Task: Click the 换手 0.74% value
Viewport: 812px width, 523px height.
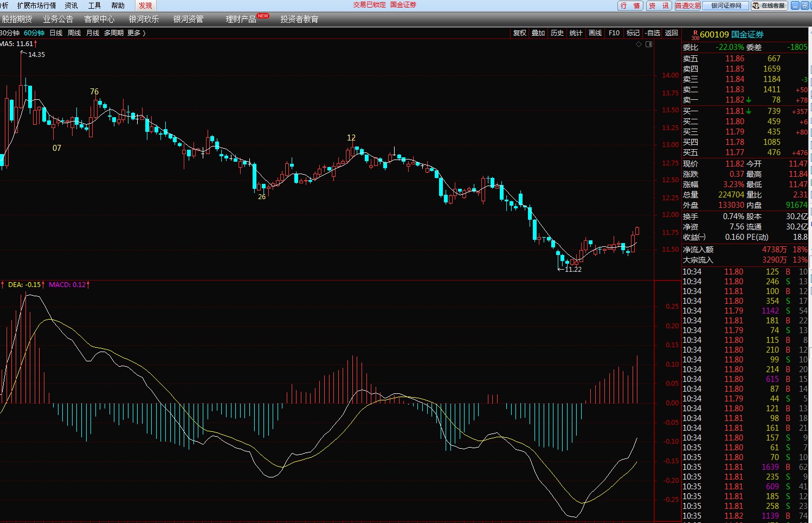Action: (x=733, y=216)
